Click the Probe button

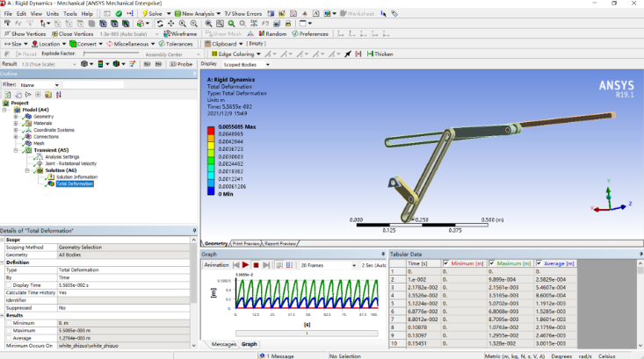(181, 64)
